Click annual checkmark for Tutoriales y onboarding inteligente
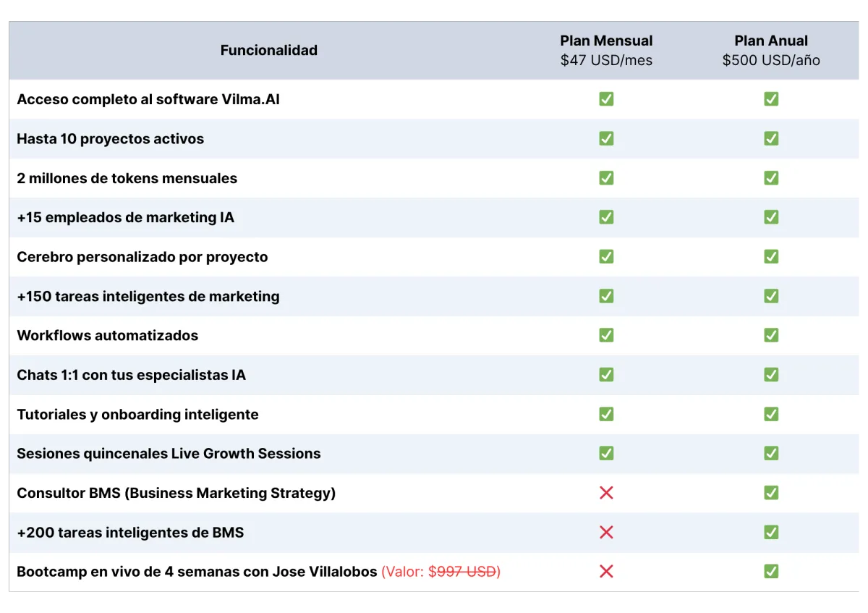 coord(771,414)
